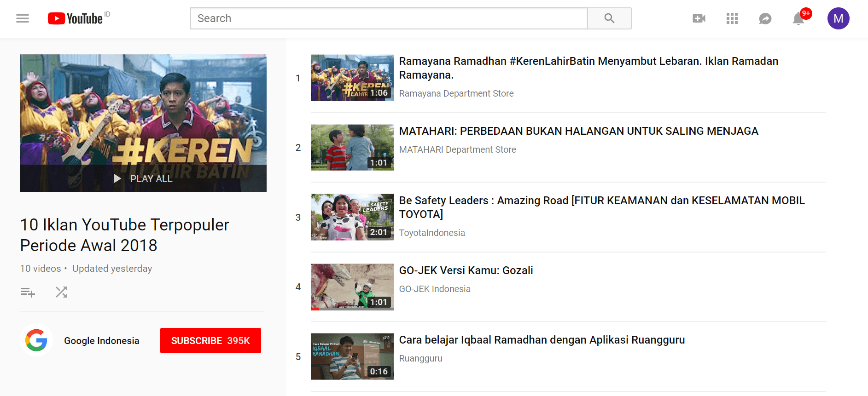The height and width of the screenshot is (396, 868).
Task: Click into the Search field
Action: [x=388, y=18]
